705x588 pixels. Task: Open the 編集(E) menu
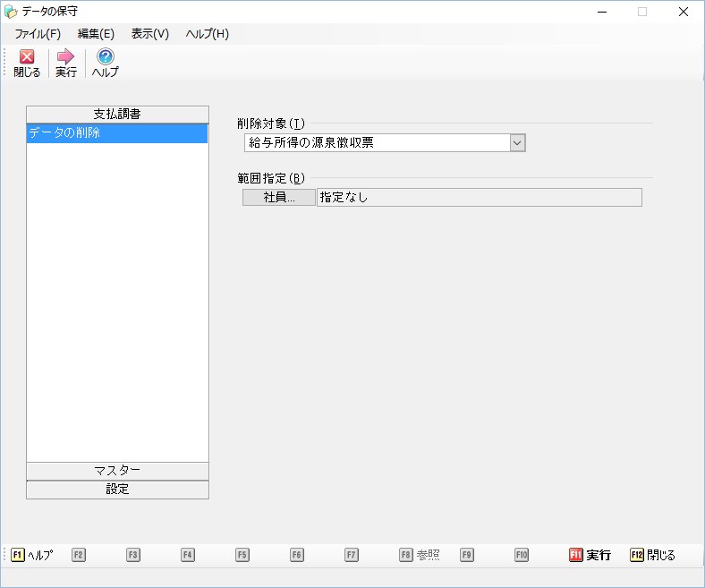coord(96,34)
